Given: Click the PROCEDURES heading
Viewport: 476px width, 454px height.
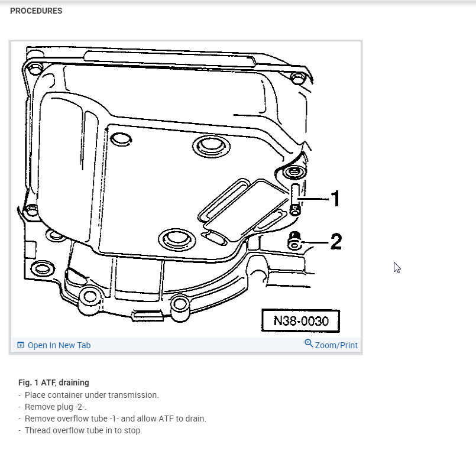Looking at the screenshot, I should tap(36, 11).
